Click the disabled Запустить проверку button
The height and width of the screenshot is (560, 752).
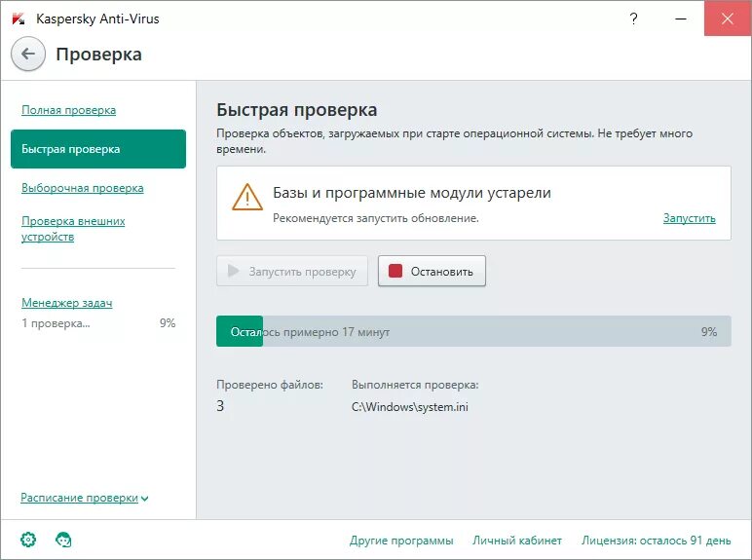(x=292, y=271)
